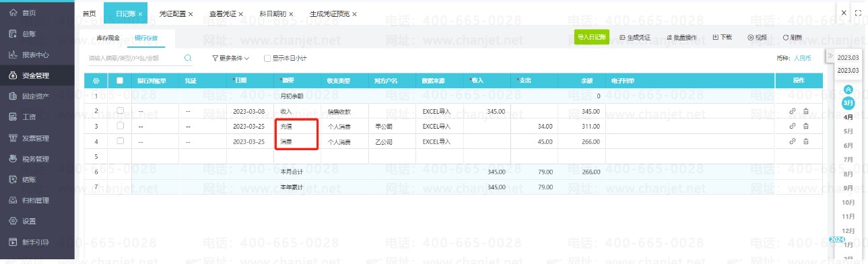Click the 结账 sidebar icon
The width and height of the screenshot is (868, 264).
point(12,180)
